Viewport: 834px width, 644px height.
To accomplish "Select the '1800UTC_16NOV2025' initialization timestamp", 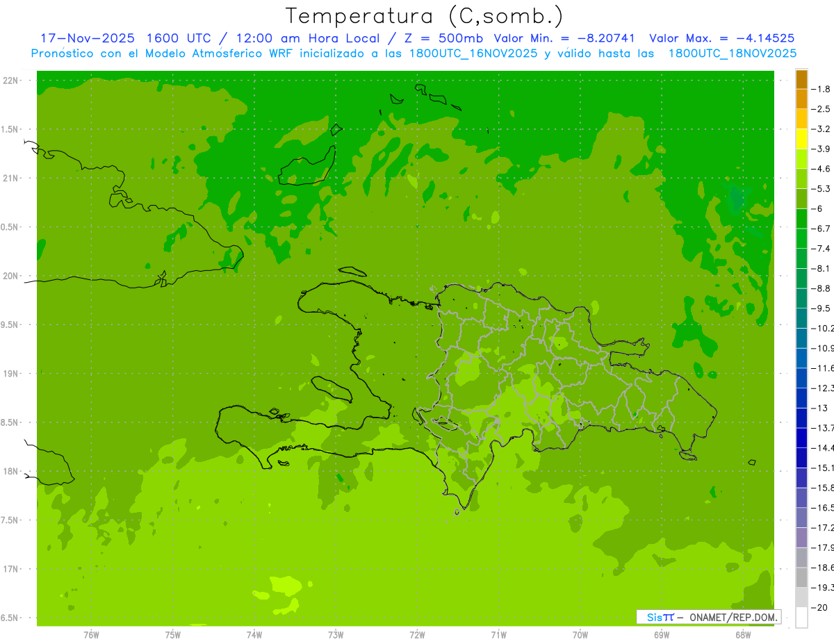I will (x=471, y=53).
